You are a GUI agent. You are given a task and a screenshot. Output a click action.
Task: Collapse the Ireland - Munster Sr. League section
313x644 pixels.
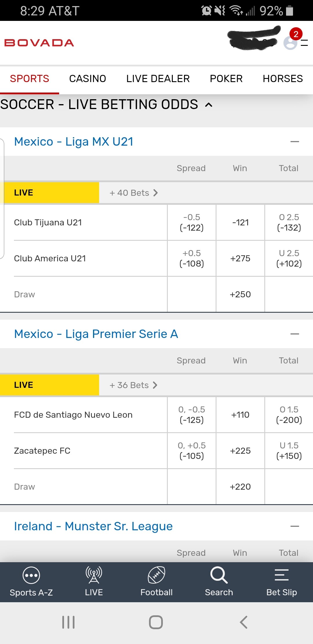(295, 526)
